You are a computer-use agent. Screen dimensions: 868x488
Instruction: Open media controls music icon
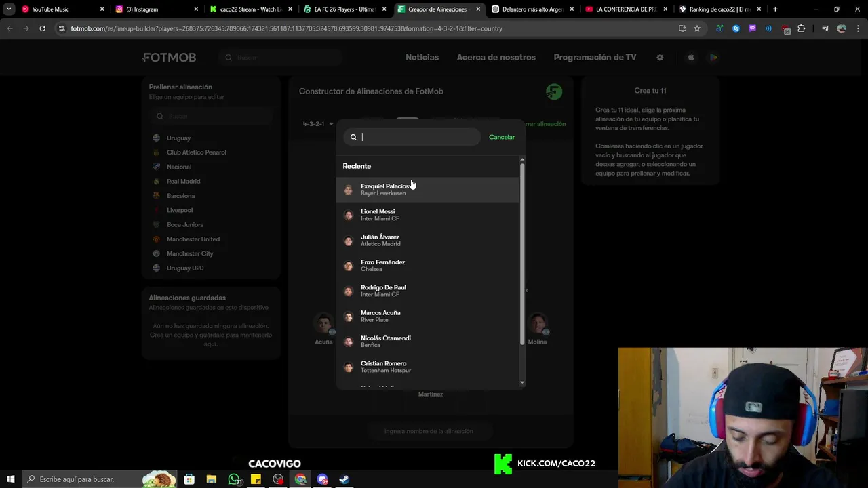pos(825,28)
